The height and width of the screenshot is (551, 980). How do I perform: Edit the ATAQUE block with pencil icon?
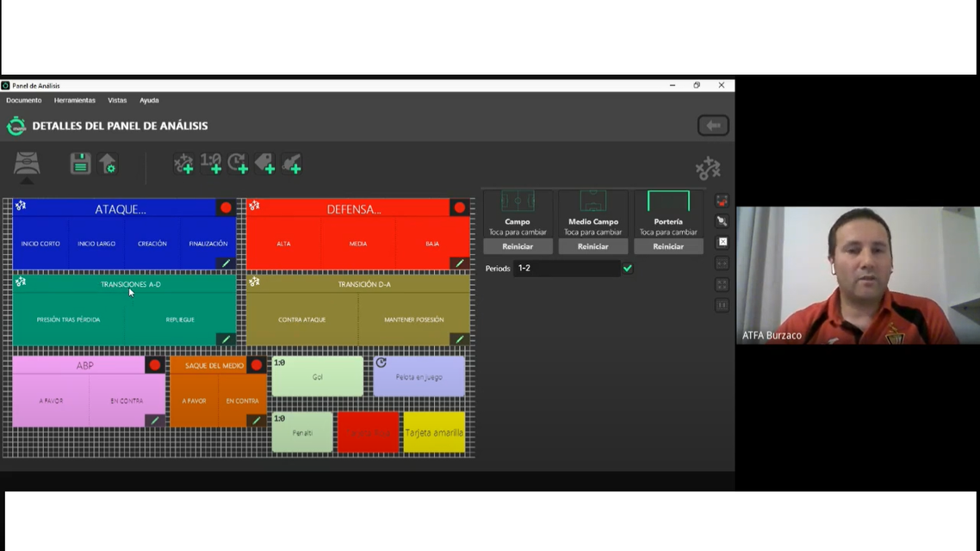(x=226, y=263)
